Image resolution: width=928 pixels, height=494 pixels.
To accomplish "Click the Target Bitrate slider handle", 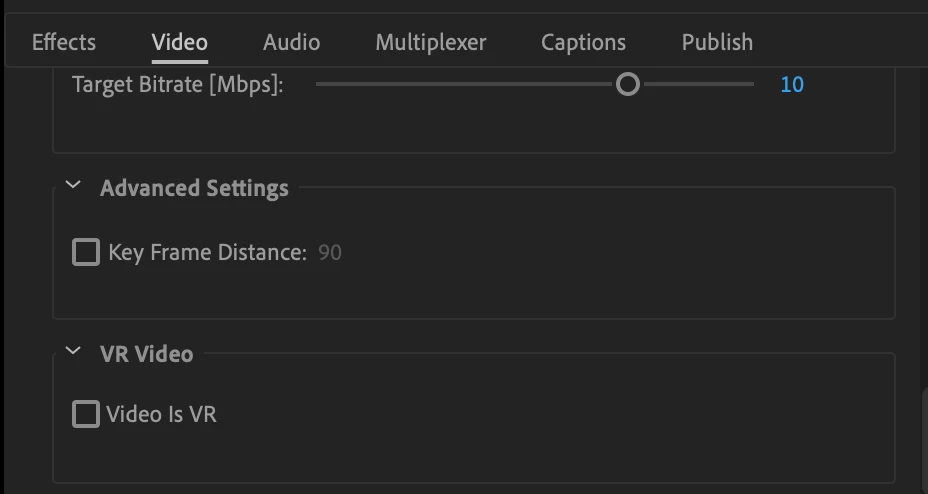I will pos(628,84).
